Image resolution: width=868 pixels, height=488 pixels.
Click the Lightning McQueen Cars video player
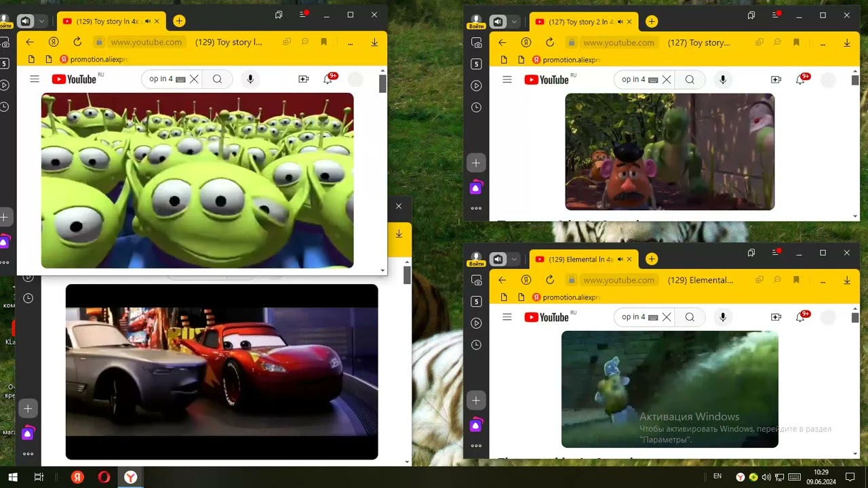[x=222, y=371]
